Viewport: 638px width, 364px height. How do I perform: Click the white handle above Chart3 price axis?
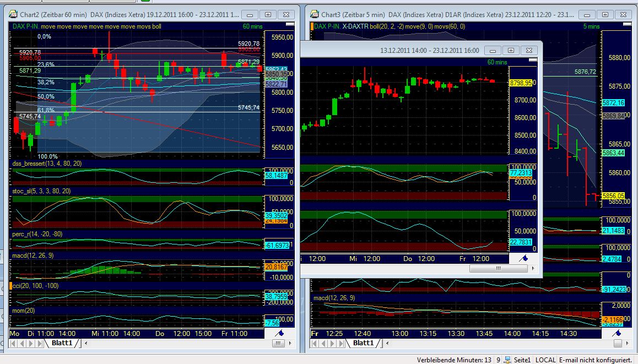[x=627, y=24]
